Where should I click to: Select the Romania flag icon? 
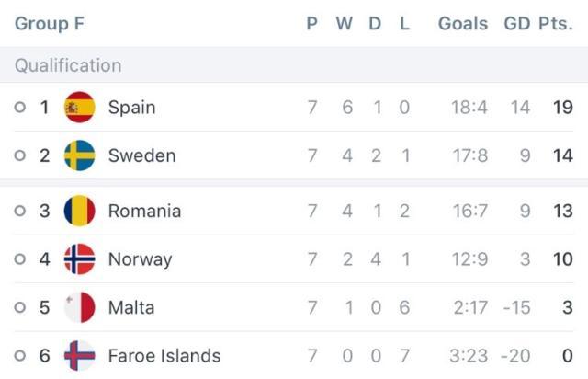point(80,211)
